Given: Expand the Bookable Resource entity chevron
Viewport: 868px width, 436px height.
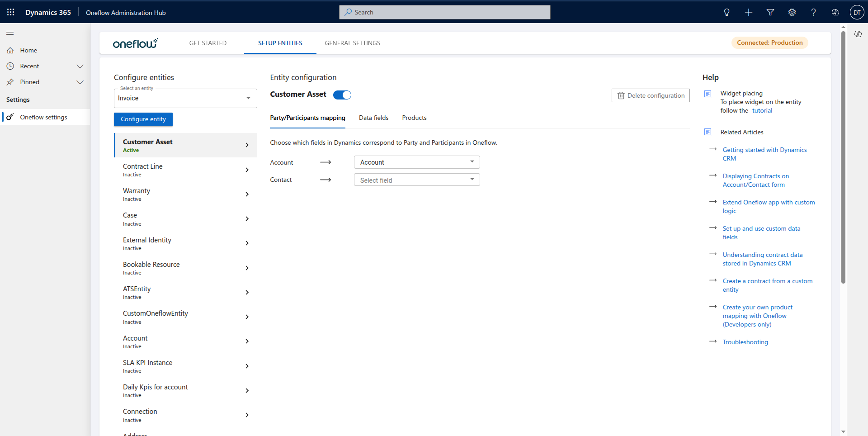Looking at the screenshot, I should [247, 268].
